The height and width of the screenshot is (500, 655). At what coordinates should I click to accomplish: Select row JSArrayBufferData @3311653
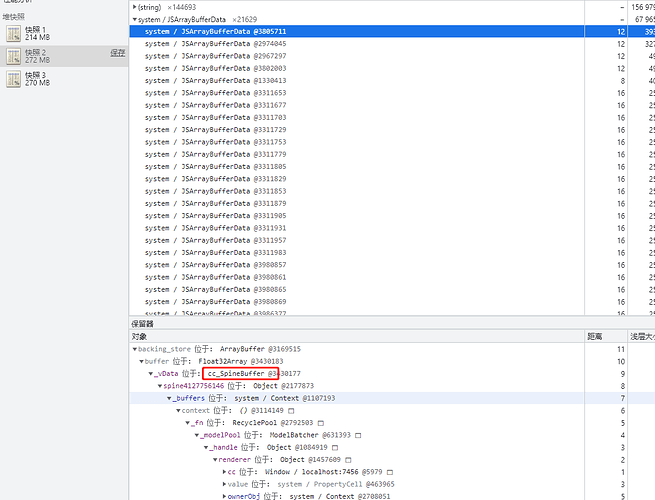392,93
